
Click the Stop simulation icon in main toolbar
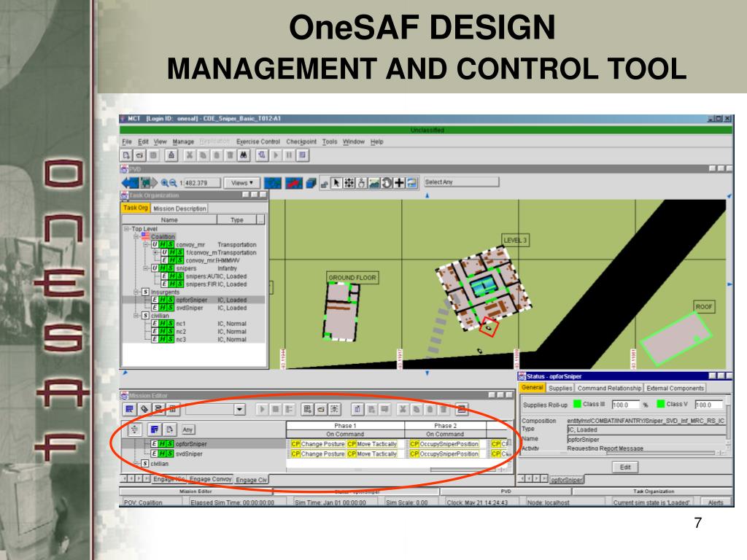coord(302,155)
